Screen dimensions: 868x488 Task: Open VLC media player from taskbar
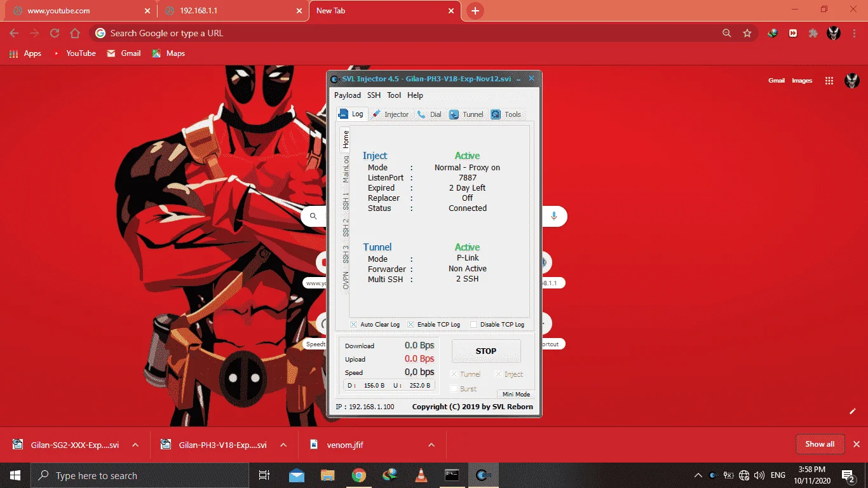(x=421, y=475)
